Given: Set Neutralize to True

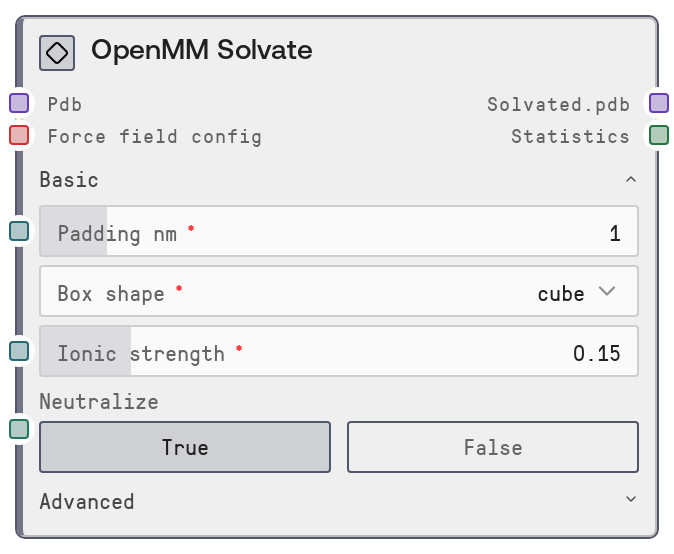Looking at the screenshot, I should pos(185,447).
